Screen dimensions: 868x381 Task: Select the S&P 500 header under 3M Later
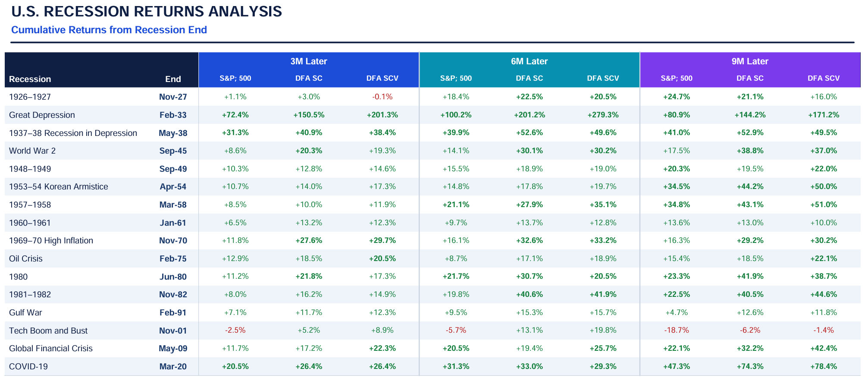click(x=235, y=78)
